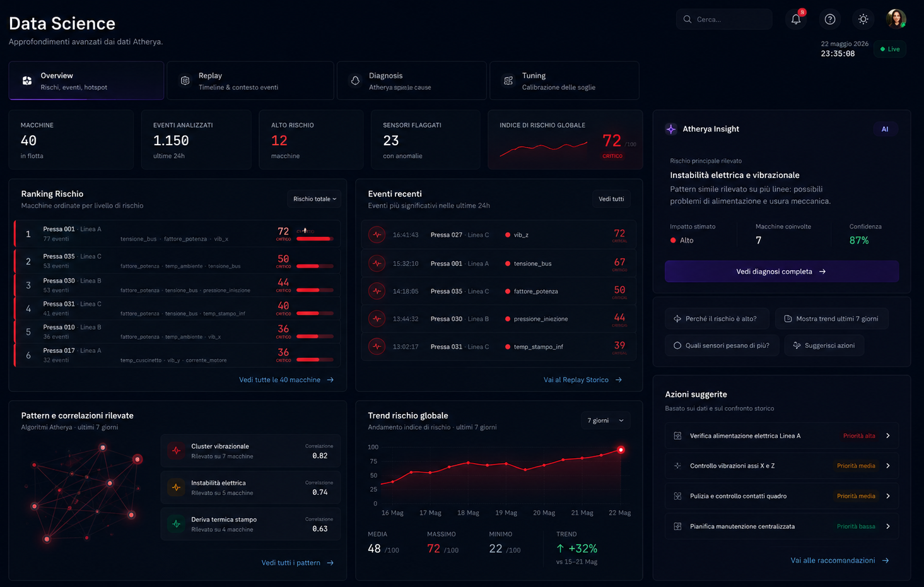The height and width of the screenshot is (587, 924).
Task: Click the Deriva termica stampo icon
Action: click(177, 524)
